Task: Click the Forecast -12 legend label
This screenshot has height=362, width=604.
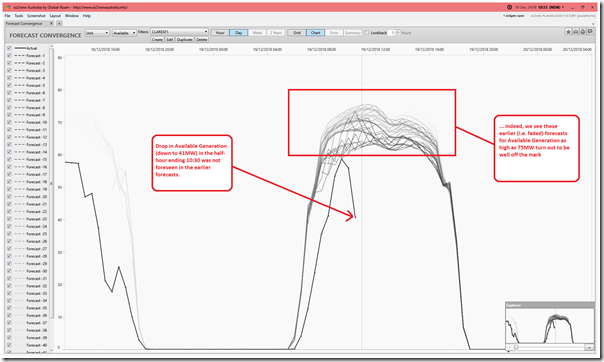Action: point(37,137)
